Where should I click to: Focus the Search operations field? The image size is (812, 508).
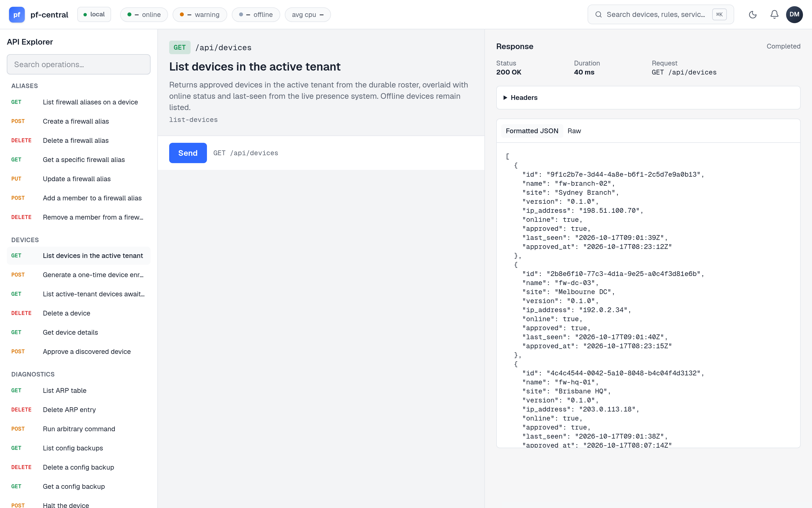point(78,64)
